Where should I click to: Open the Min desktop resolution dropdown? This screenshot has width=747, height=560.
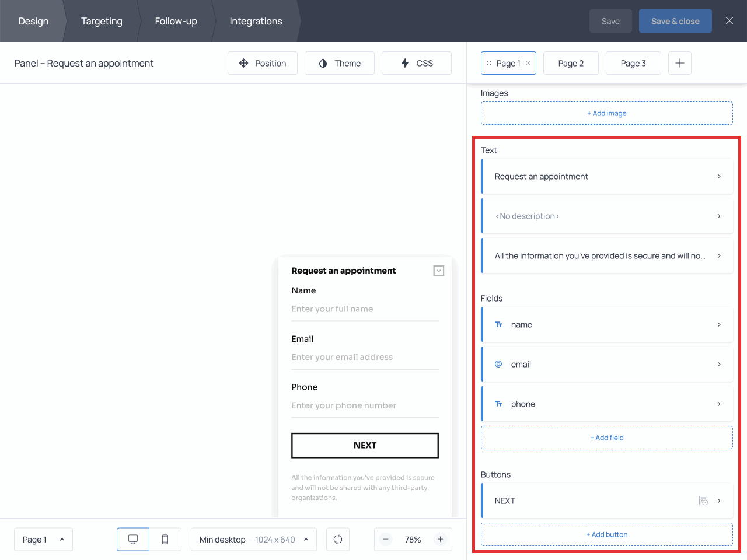[253, 540]
